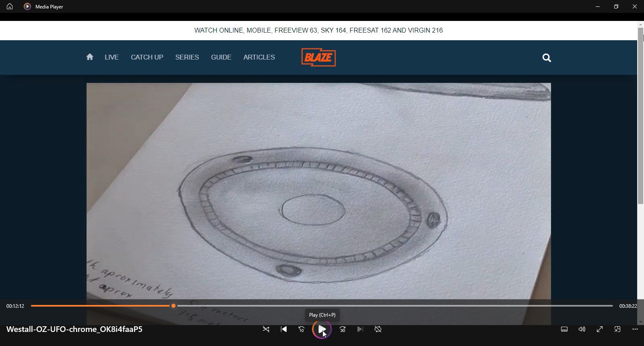The height and width of the screenshot is (346, 644).
Task: Skip to next track
Action: (x=360, y=329)
